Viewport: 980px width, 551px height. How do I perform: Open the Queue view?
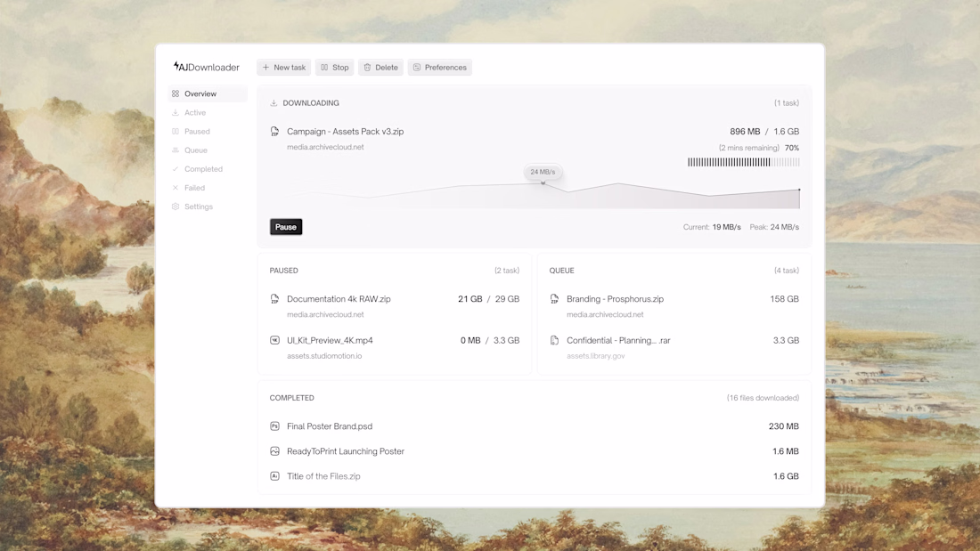tap(208, 150)
